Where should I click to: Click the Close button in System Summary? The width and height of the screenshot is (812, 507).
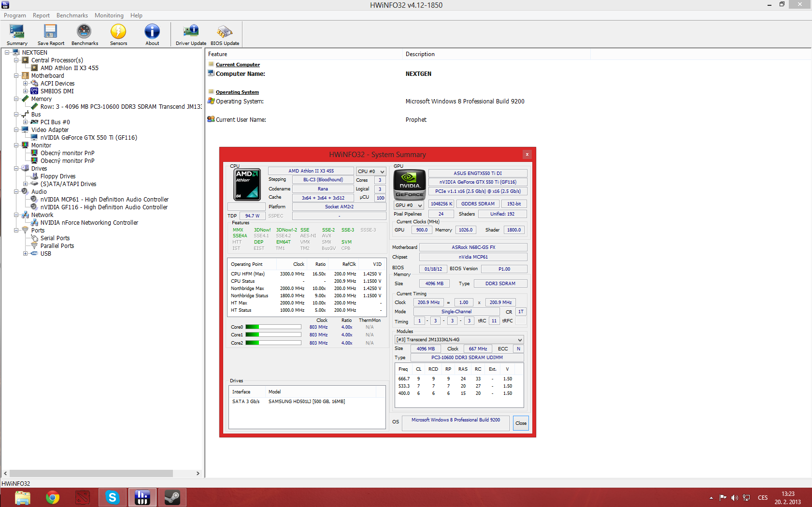click(x=521, y=423)
